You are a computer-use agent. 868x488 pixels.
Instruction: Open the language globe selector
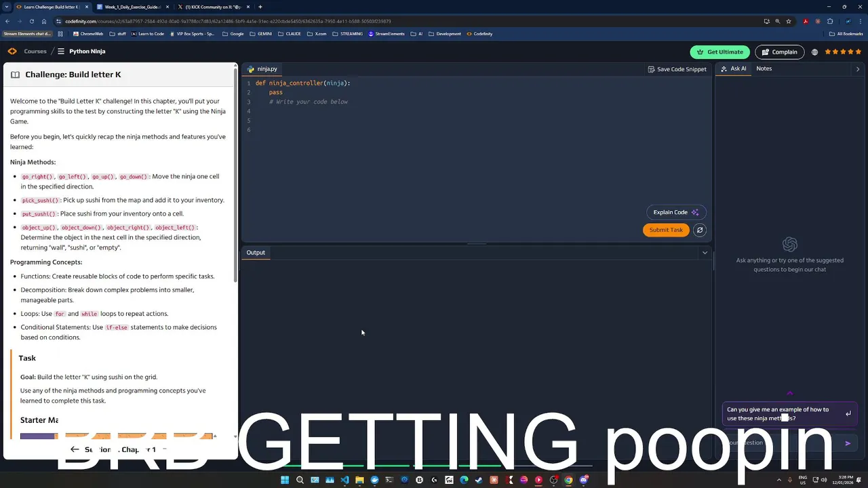(814, 52)
